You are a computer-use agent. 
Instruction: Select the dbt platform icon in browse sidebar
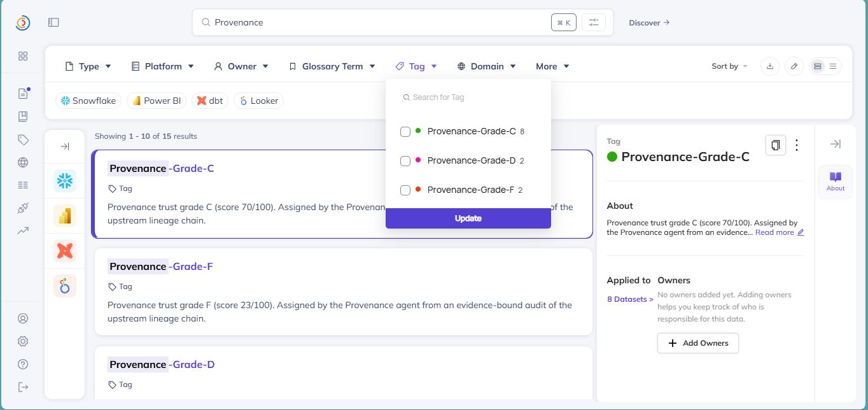(x=65, y=251)
